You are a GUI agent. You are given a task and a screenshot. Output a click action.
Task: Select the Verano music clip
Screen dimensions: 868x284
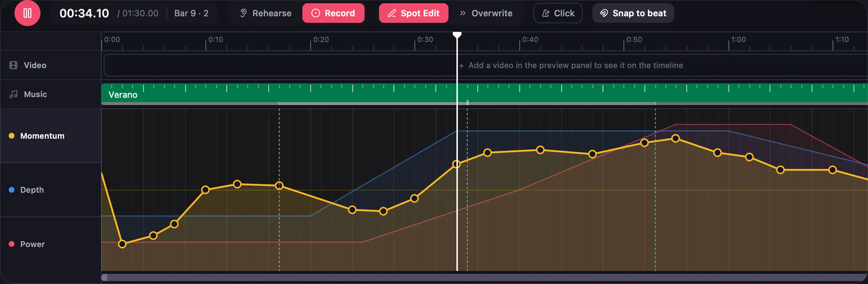[x=485, y=93]
